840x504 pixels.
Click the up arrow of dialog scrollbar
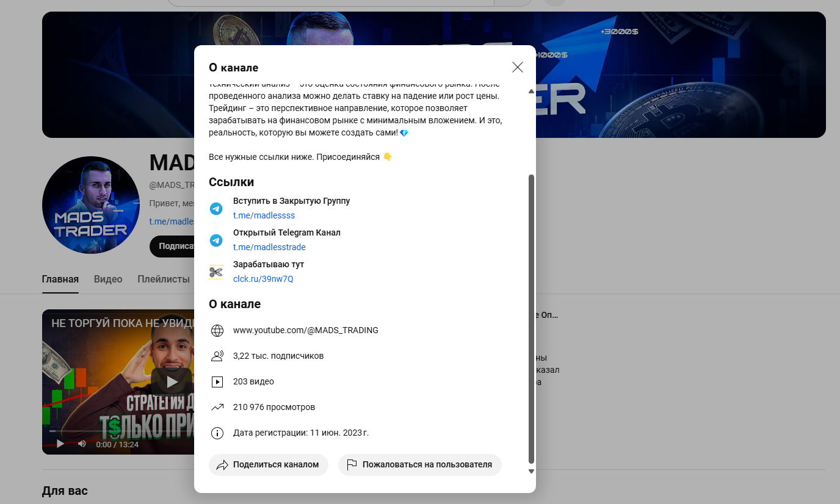coord(531,92)
